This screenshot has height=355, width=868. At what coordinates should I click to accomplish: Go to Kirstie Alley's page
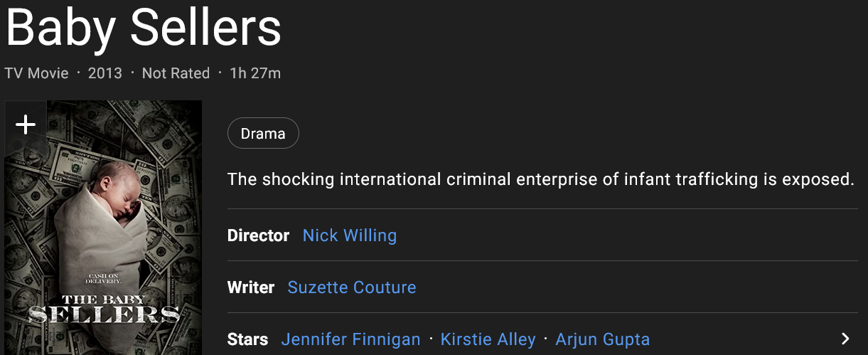488,339
